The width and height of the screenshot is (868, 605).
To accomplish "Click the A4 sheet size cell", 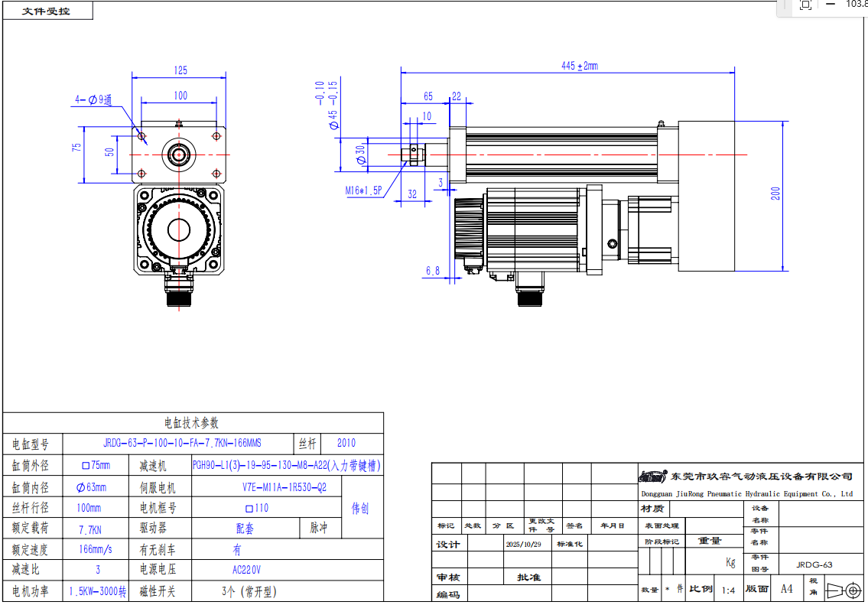I will coord(786,589).
